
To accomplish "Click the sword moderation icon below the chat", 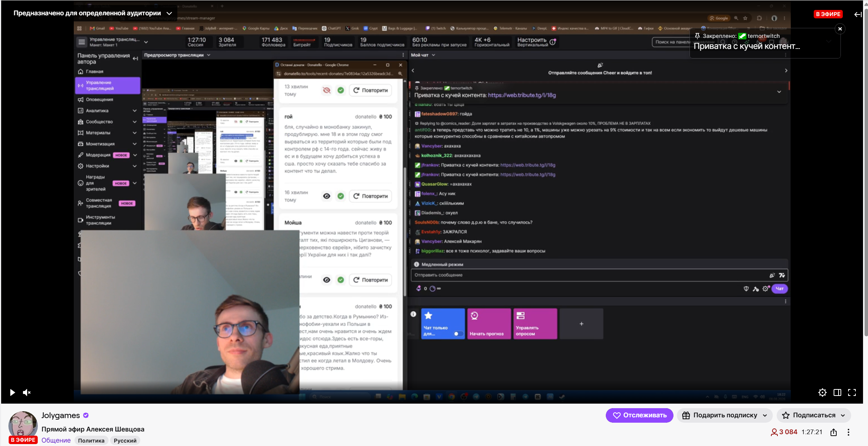I will 756,289.
